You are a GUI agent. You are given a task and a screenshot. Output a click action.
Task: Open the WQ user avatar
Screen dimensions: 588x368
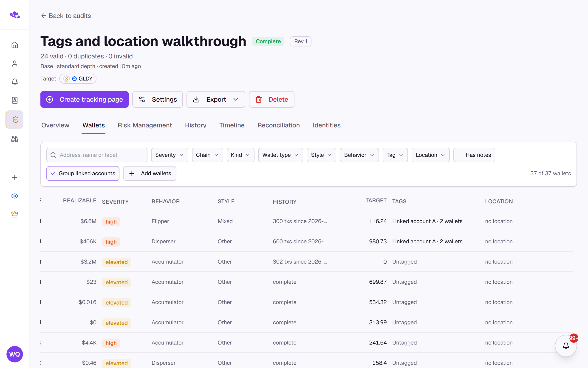click(x=14, y=354)
